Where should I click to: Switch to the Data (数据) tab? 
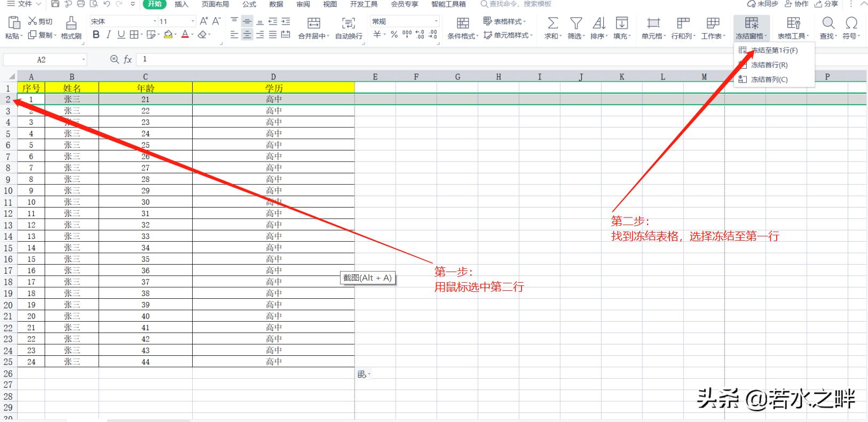coord(276,4)
